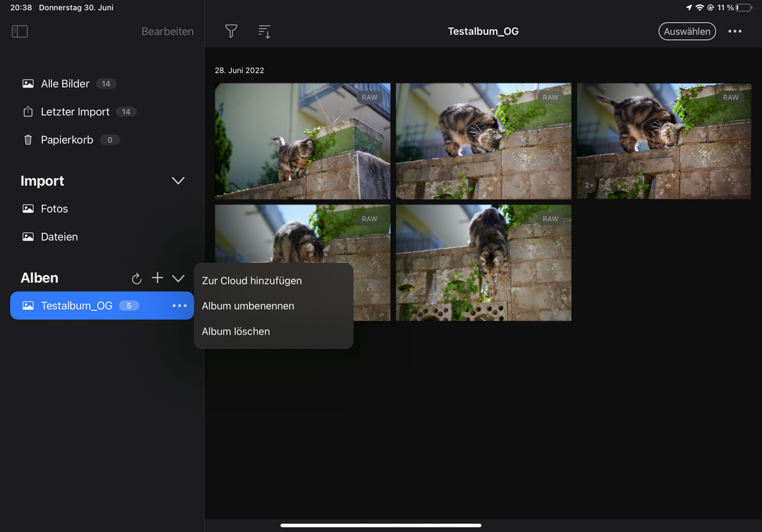Collapse the Alben section chevron
Viewport: 762px width, 532px height.
click(x=178, y=279)
